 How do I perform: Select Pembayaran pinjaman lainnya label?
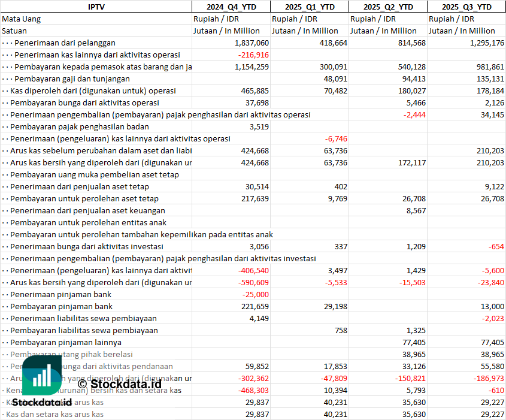click(x=66, y=342)
